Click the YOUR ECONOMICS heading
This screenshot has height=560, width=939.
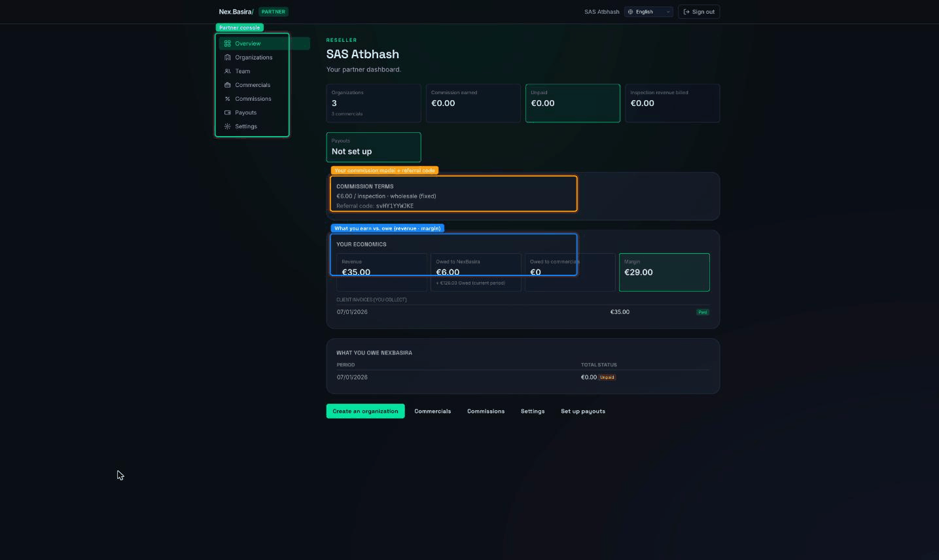(x=361, y=245)
